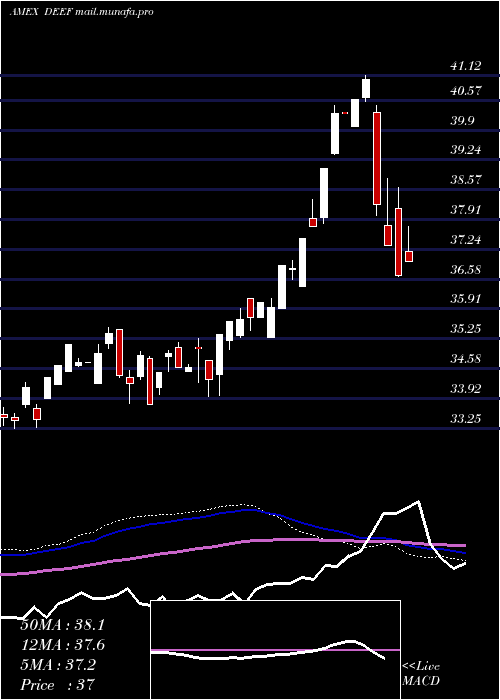Click the 41.12 price level label

point(466,66)
